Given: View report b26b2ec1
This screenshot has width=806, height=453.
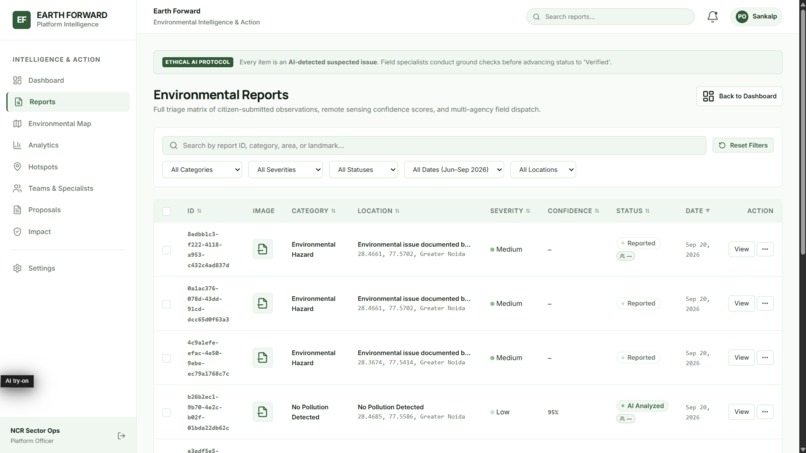Looking at the screenshot, I should coord(741,412).
